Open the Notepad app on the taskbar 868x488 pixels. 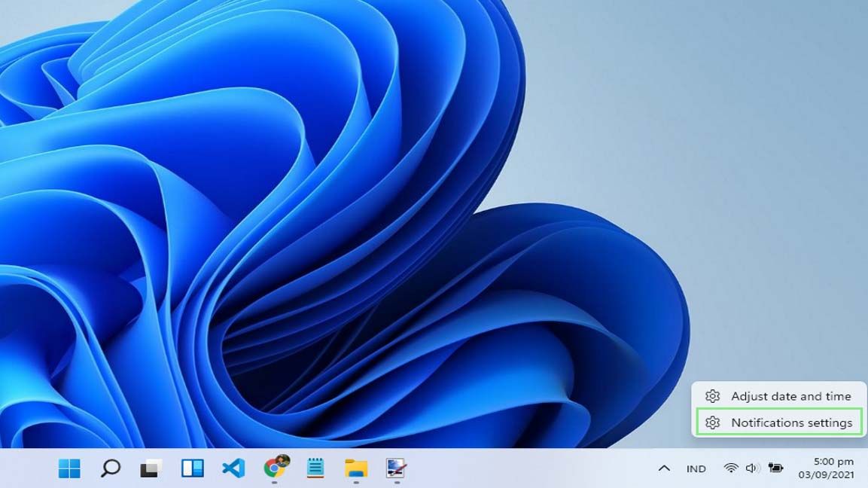316,468
